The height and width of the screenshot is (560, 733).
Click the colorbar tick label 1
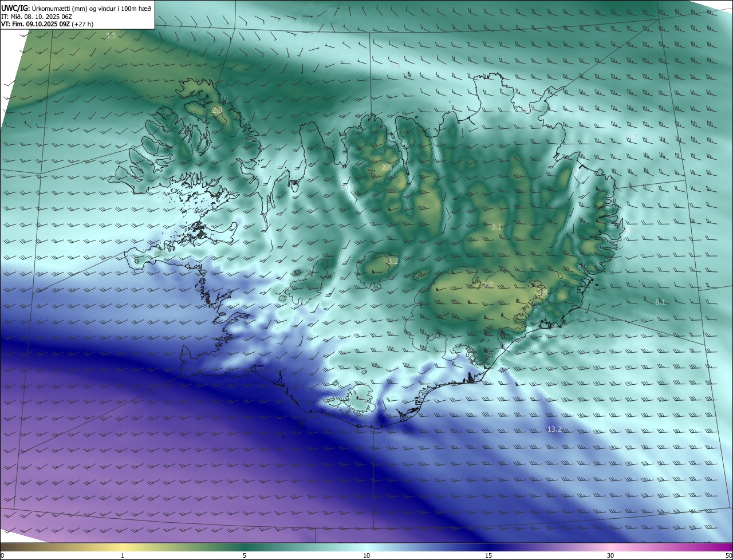click(123, 555)
